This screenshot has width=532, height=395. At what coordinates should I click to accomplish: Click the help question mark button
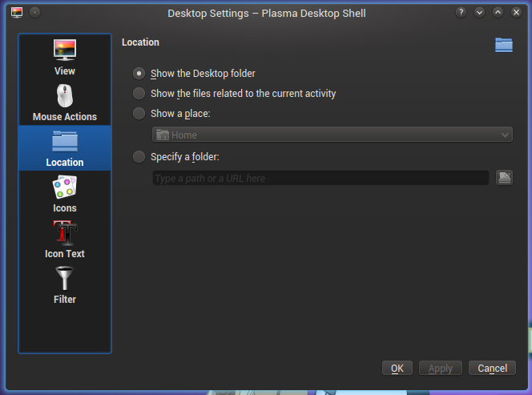click(461, 13)
